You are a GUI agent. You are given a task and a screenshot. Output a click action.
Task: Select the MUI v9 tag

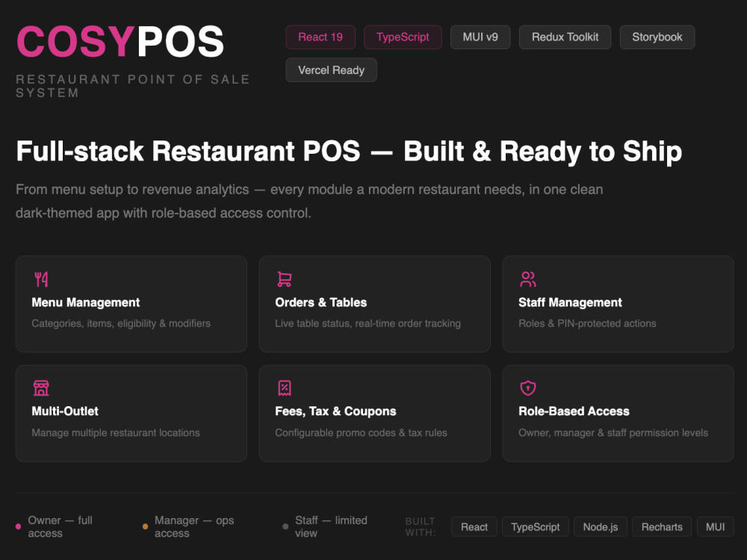click(480, 37)
